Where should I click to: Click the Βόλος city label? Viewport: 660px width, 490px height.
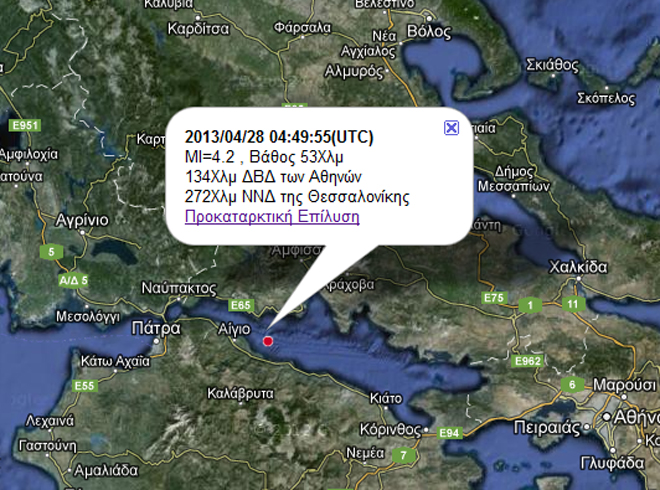tap(429, 32)
